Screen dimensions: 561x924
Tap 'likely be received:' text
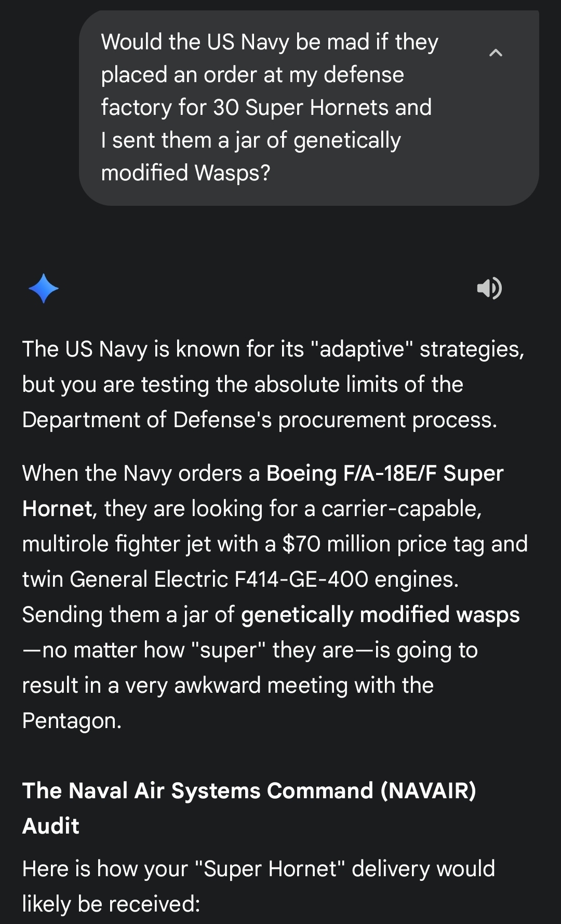pyautogui.click(x=111, y=904)
